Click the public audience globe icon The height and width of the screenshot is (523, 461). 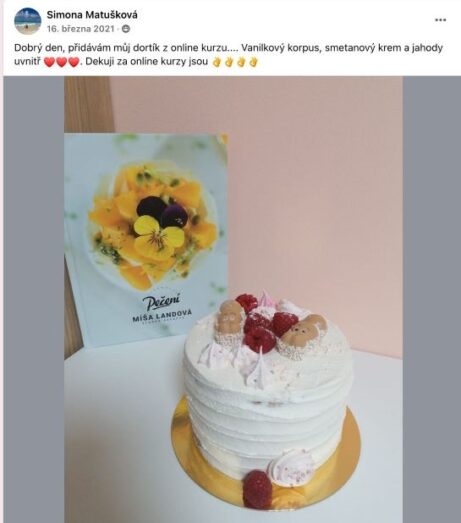click(126, 29)
